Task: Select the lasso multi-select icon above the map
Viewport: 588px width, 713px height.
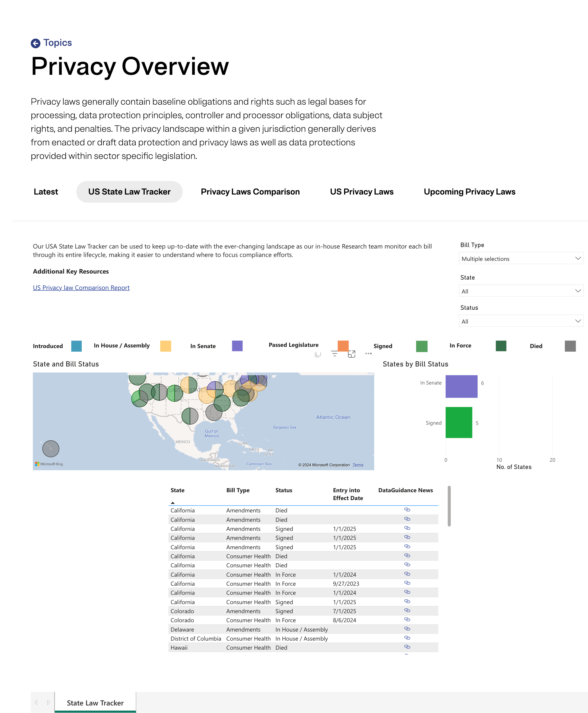Action: (x=318, y=354)
